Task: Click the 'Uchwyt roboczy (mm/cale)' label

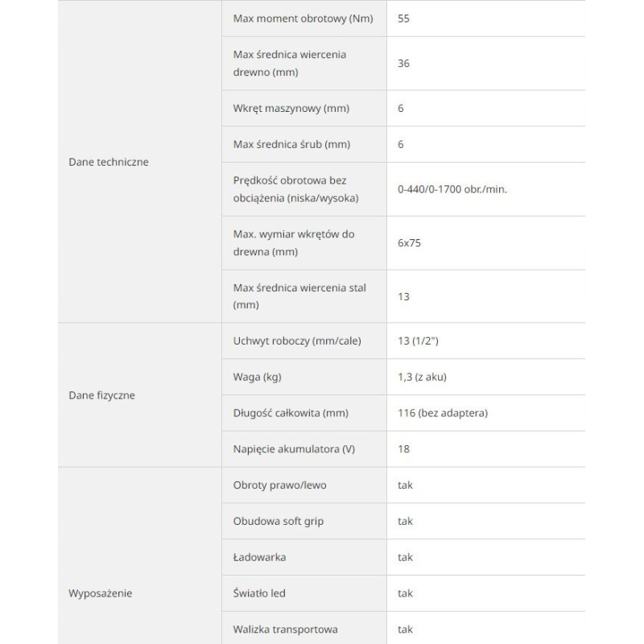Action: click(297, 341)
